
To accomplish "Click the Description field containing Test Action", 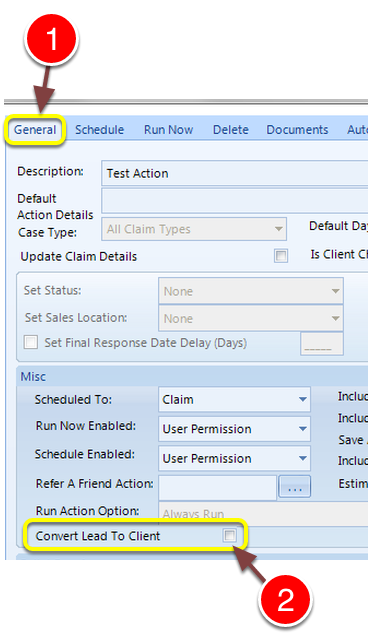I will pyautogui.click(x=235, y=173).
